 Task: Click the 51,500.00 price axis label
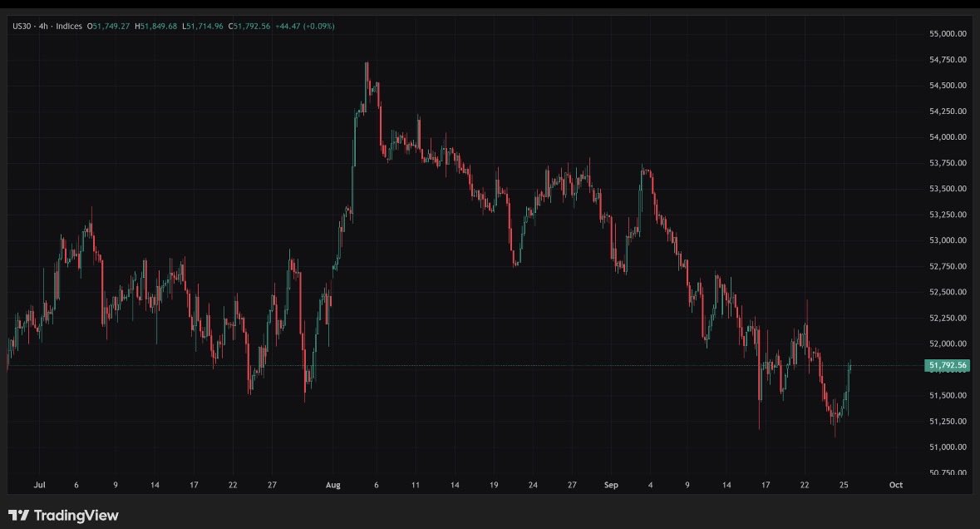click(948, 395)
